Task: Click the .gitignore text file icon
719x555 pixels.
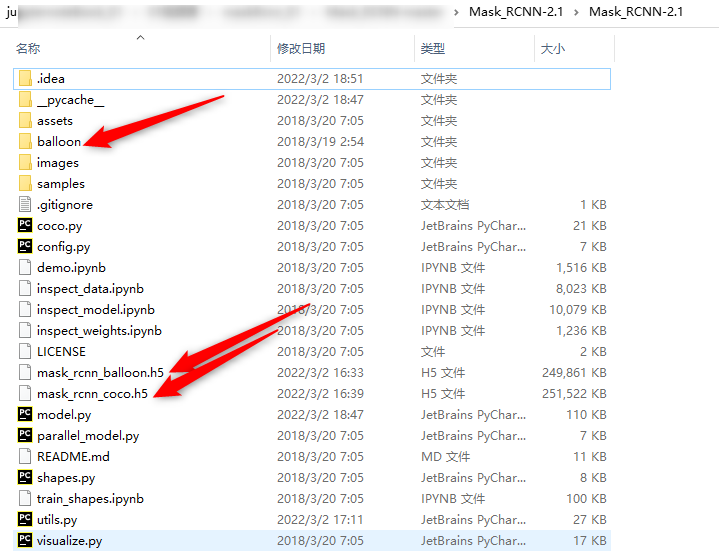Action: [25, 205]
